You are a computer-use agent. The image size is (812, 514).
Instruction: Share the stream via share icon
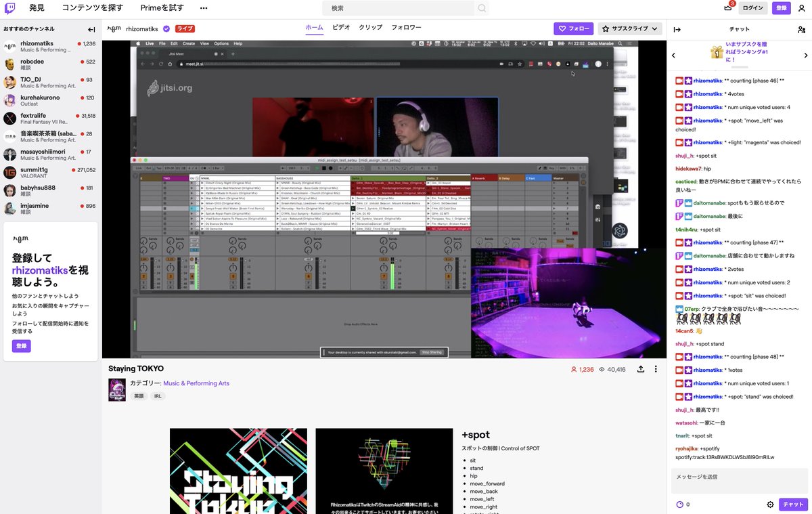click(640, 369)
